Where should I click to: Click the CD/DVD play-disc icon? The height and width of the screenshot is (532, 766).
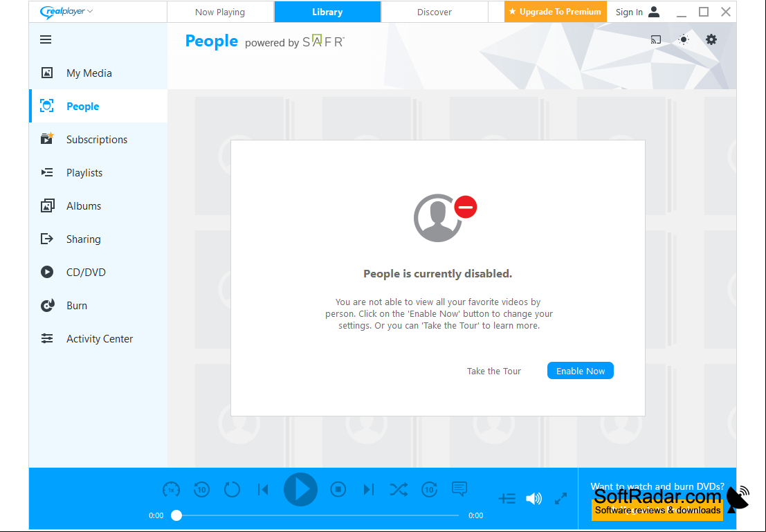point(47,272)
